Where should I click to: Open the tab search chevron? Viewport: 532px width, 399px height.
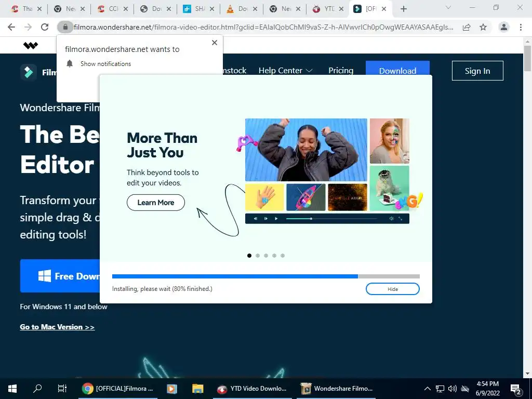[x=448, y=7]
